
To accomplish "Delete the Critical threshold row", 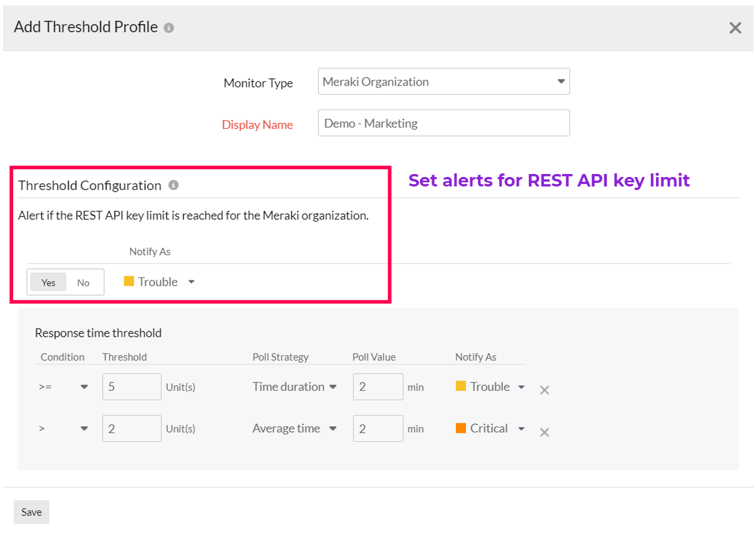I will tap(544, 432).
